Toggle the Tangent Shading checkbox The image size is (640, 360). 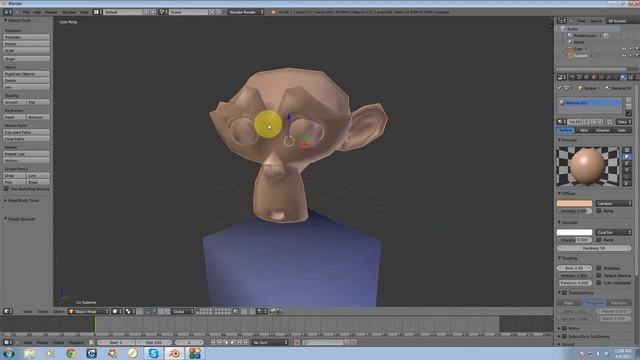pyautogui.click(x=599, y=276)
